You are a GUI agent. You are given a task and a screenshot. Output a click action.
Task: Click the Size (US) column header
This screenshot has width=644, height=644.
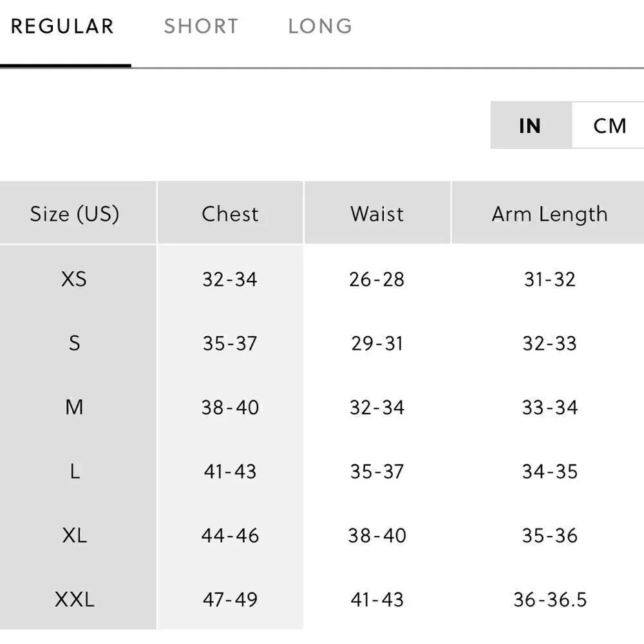[75, 213]
